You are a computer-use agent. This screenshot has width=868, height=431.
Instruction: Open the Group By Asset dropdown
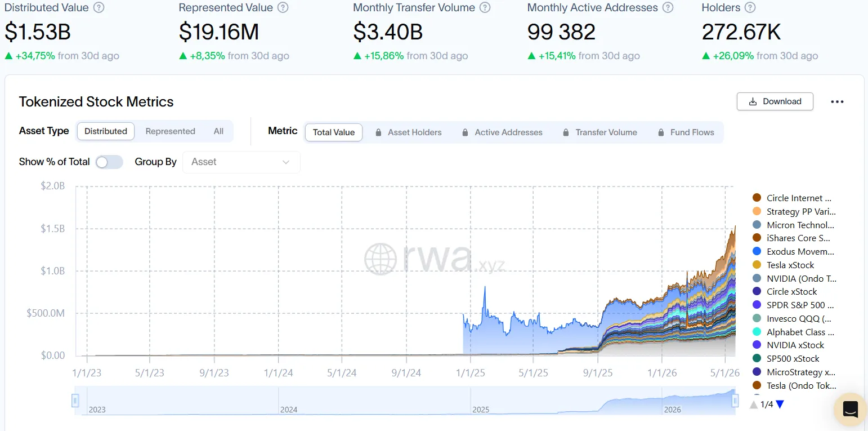pyautogui.click(x=241, y=162)
